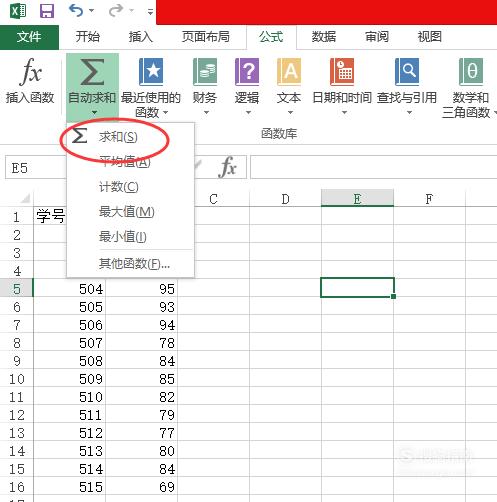Open the 文件 tab
This screenshot has width=497, height=502.
29,37
